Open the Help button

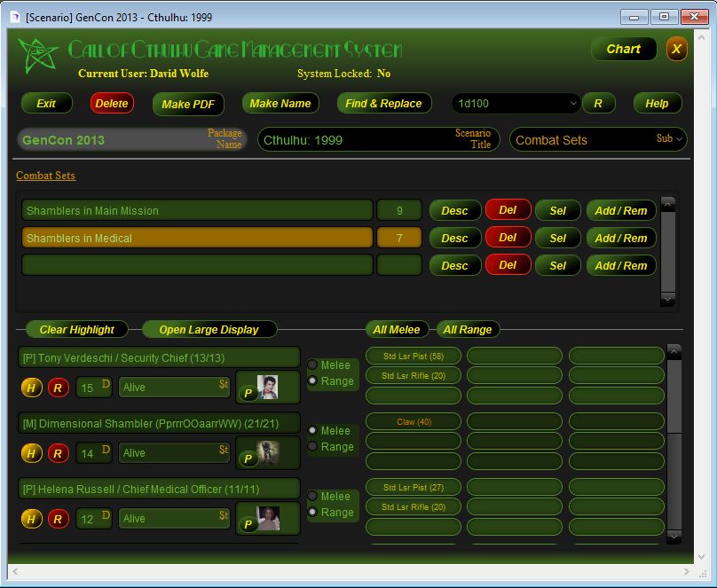pos(657,103)
